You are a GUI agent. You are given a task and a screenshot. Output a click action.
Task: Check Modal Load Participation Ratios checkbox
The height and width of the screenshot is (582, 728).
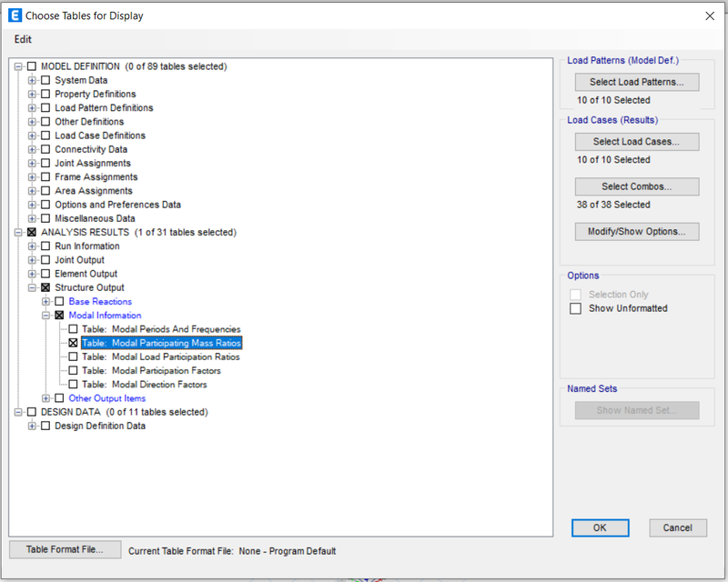pyautogui.click(x=73, y=356)
